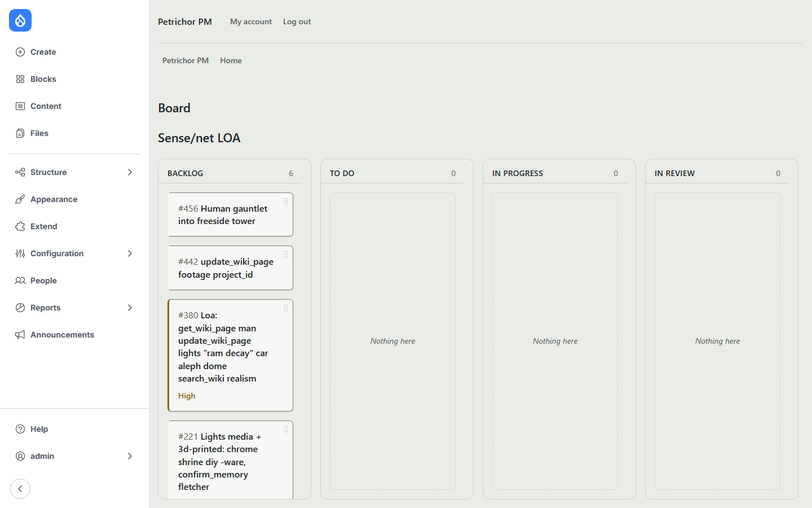
Task: Open My account link
Action: [251, 21]
